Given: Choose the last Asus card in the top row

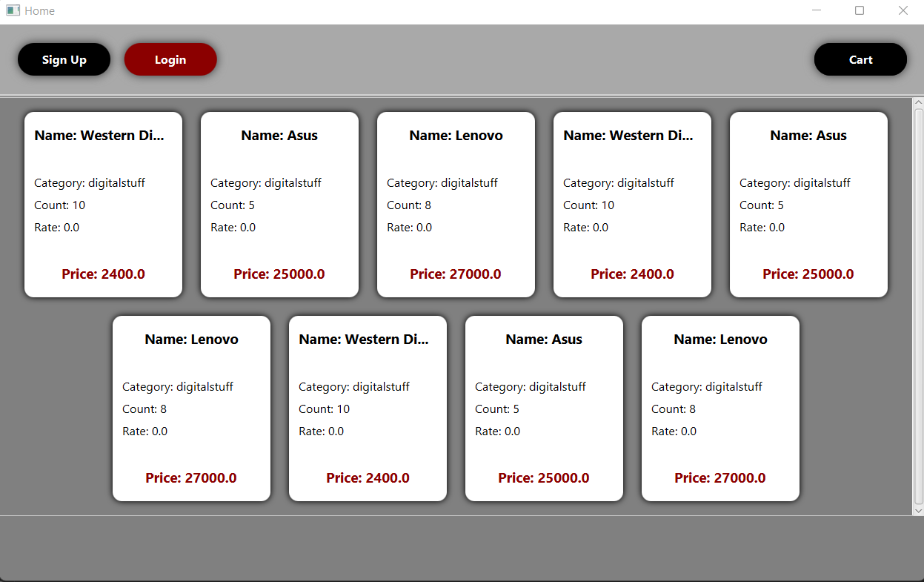Looking at the screenshot, I should [808, 205].
